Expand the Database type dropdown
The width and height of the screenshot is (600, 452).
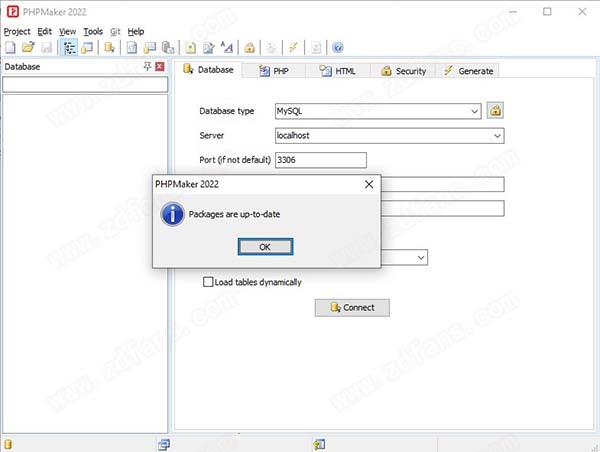(x=474, y=111)
